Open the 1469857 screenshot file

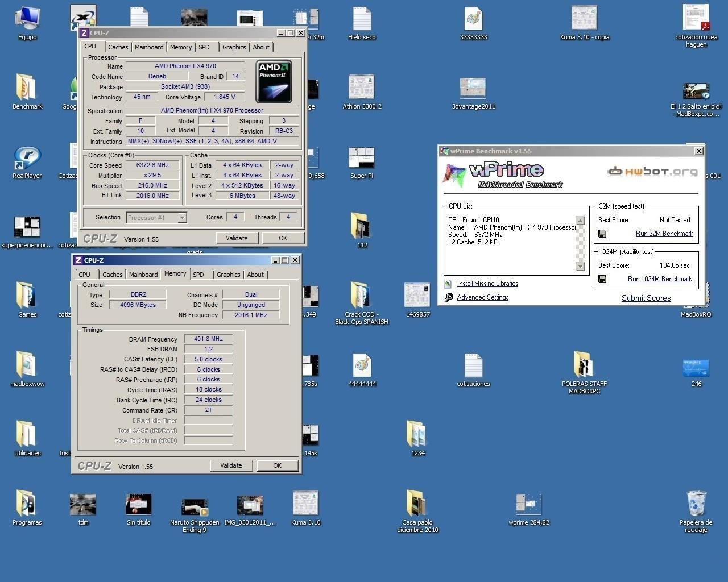coord(417,300)
